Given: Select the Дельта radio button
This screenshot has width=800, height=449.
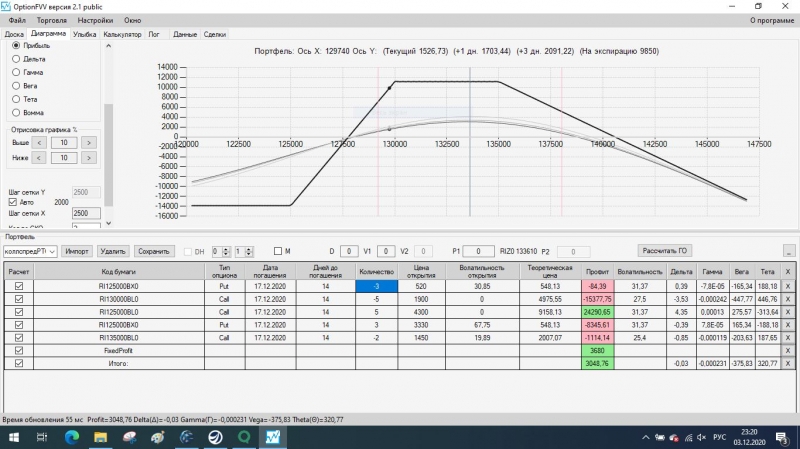Looking at the screenshot, I should [16, 59].
